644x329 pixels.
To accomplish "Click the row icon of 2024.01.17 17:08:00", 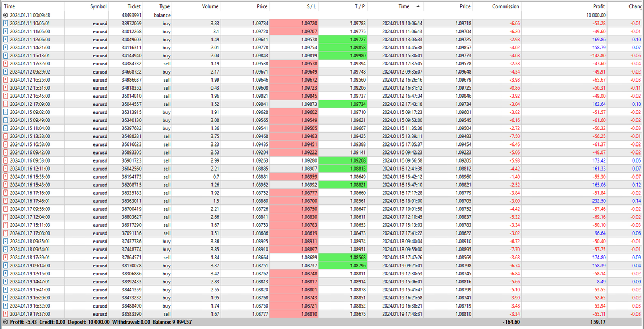I will (x=5, y=233).
